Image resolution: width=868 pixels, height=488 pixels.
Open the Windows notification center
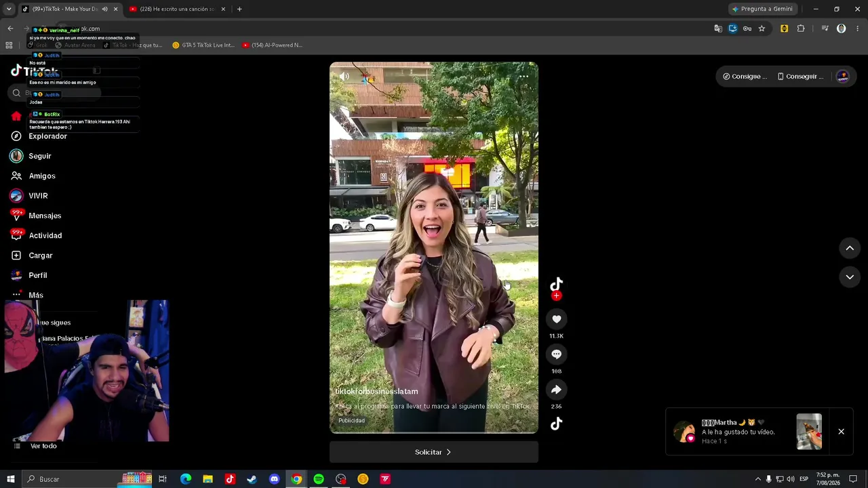coord(853,479)
